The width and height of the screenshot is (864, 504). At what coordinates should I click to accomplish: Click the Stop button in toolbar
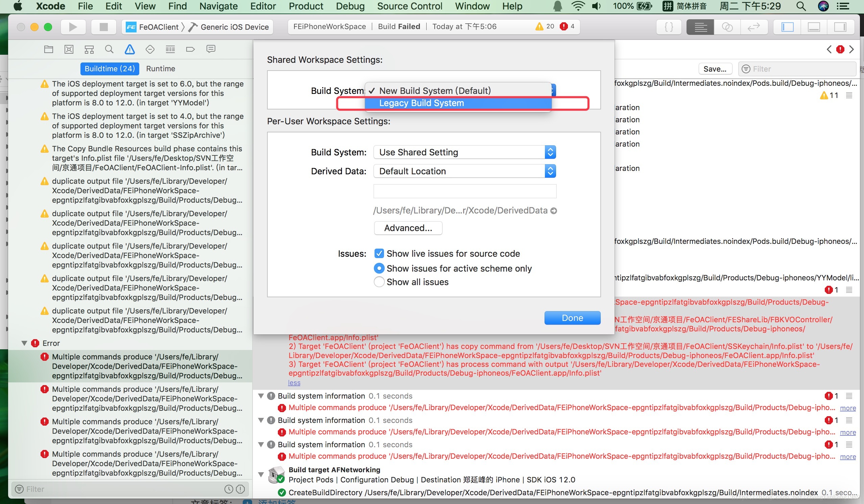103,27
